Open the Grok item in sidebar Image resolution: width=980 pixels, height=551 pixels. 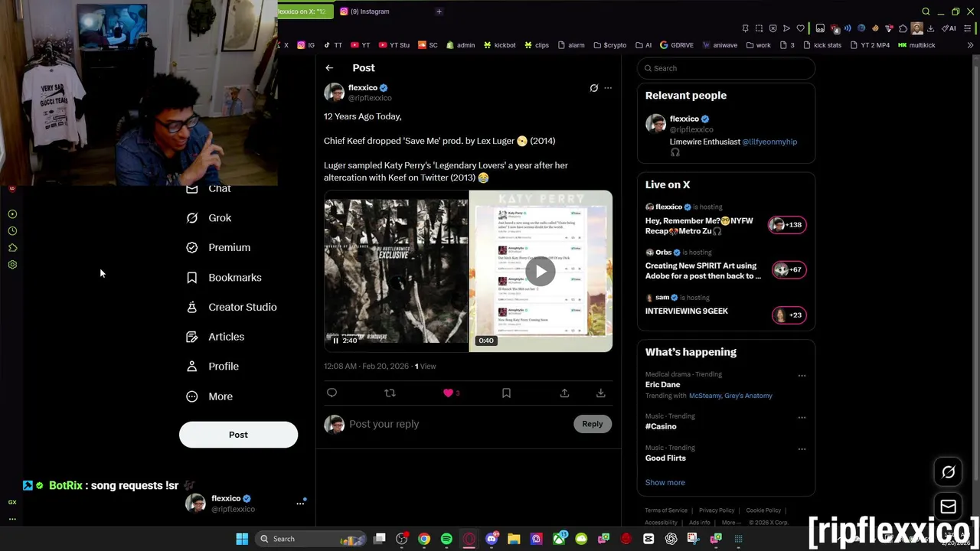tap(209, 218)
